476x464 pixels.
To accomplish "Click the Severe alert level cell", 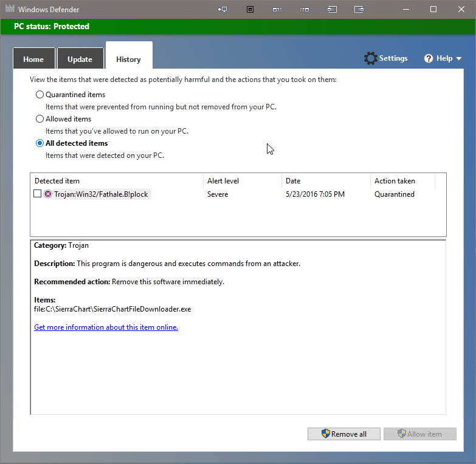I will coord(218,194).
